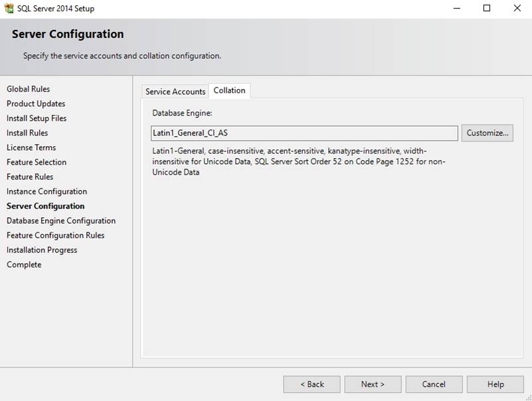532x401 pixels.
Task: Click the Database Engine collation text field
Action: (304, 133)
